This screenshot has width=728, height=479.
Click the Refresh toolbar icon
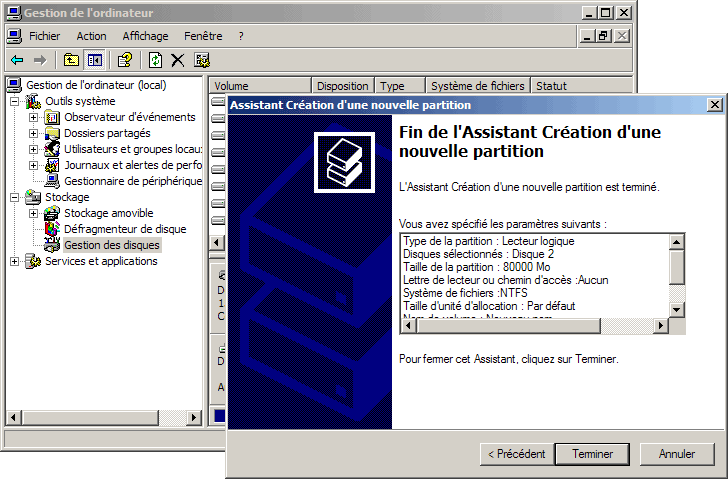[156, 60]
